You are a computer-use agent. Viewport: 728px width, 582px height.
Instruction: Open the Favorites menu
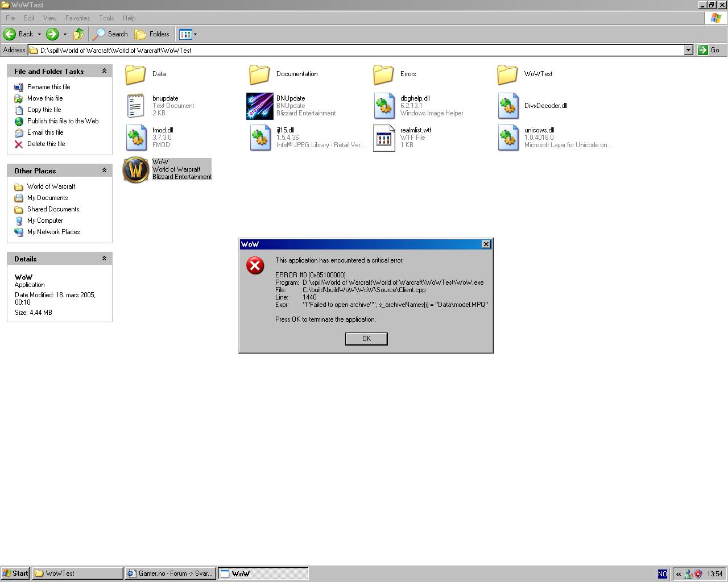pyautogui.click(x=77, y=18)
